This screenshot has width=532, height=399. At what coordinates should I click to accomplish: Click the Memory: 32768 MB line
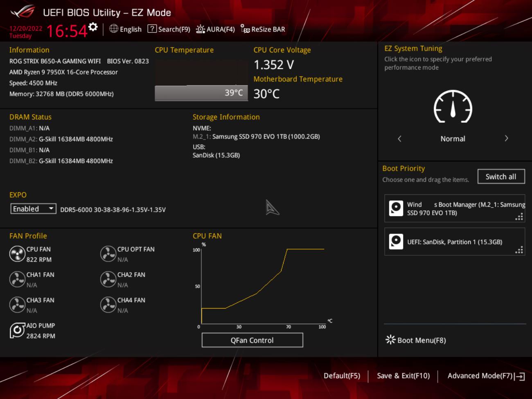point(61,94)
